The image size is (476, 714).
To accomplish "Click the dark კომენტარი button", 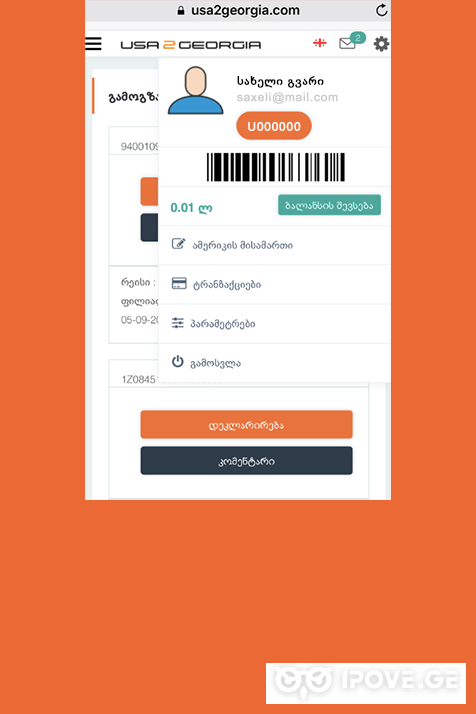I will (x=246, y=461).
